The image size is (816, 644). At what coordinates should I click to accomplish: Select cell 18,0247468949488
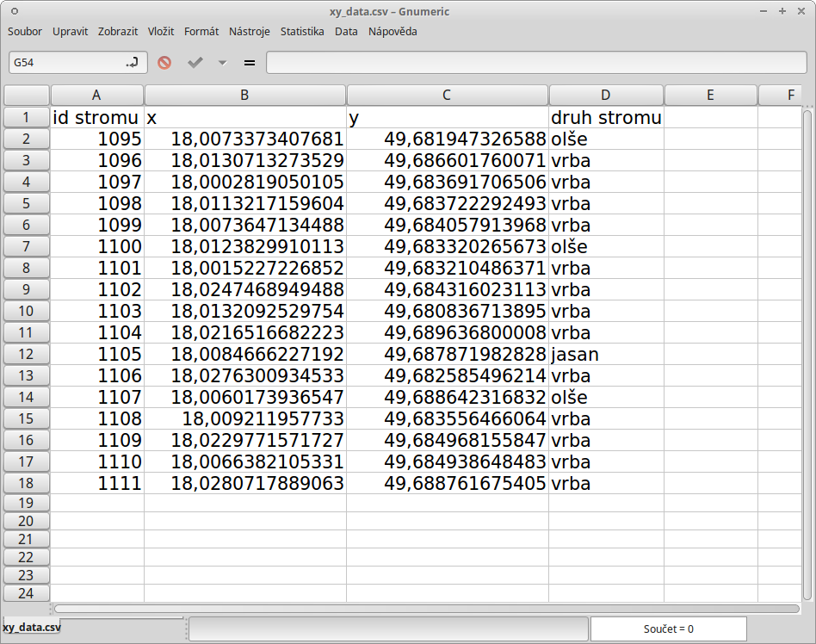[x=245, y=289]
